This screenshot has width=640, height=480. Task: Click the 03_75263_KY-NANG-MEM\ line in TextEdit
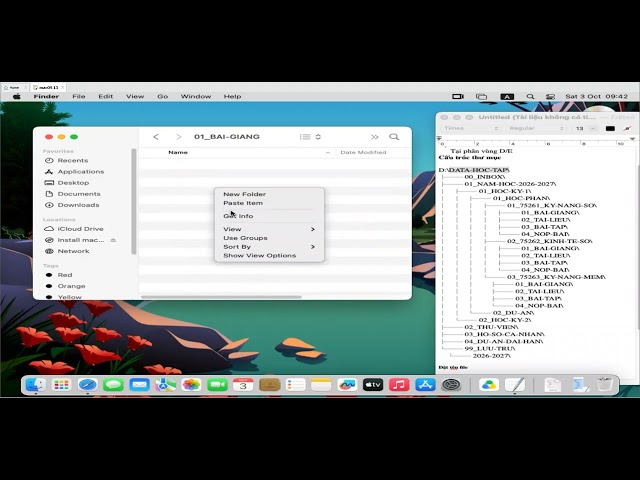[556, 277]
